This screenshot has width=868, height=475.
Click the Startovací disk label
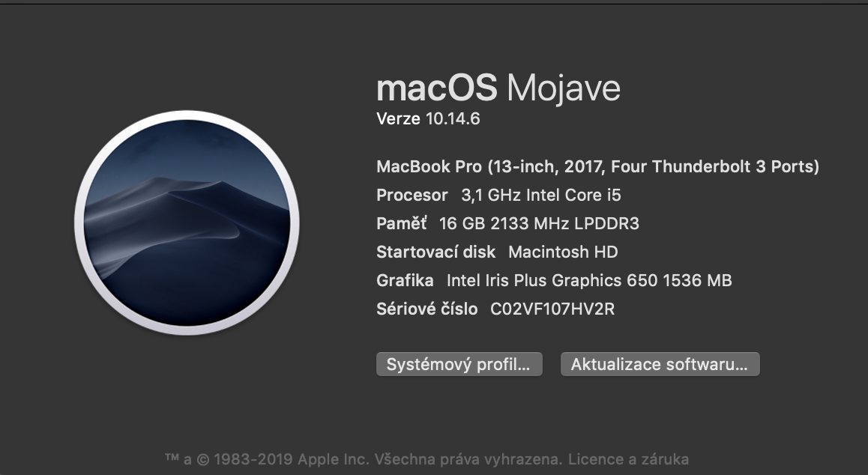coord(437,252)
